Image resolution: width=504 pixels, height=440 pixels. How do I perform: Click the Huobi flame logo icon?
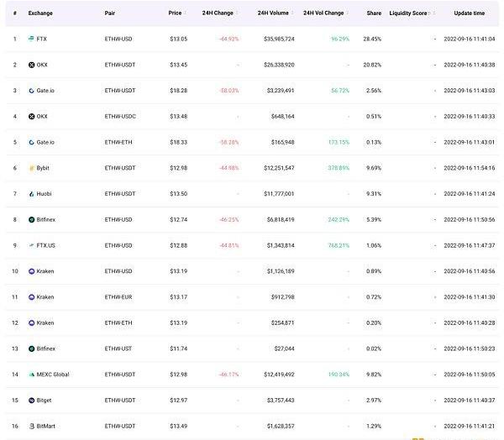[x=31, y=194]
